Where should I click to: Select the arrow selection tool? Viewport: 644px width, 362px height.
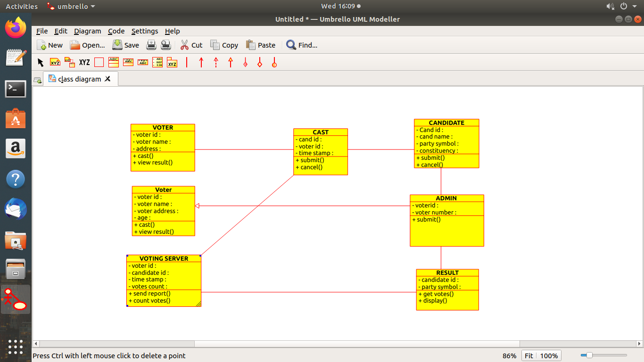tap(40, 62)
